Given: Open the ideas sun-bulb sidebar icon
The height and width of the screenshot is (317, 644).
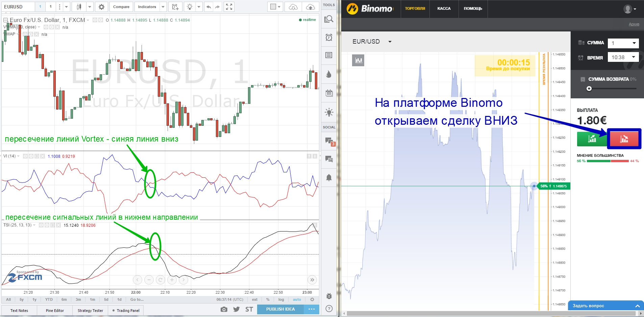Looking at the screenshot, I should click(x=329, y=112).
